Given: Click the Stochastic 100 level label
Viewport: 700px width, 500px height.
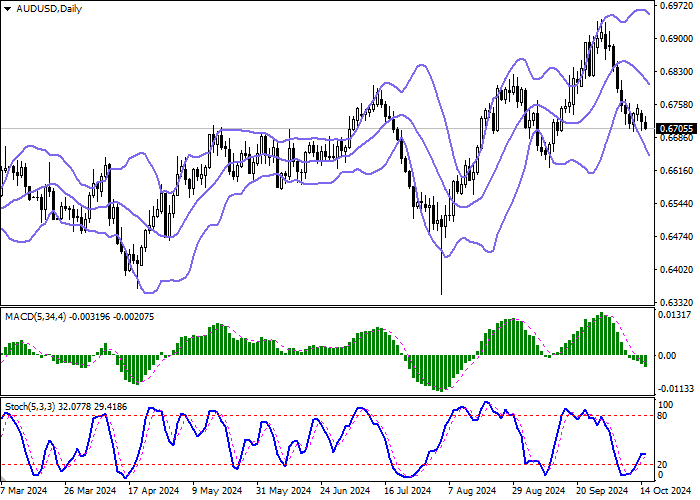Looking at the screenshot, I should tap(666, 405).
